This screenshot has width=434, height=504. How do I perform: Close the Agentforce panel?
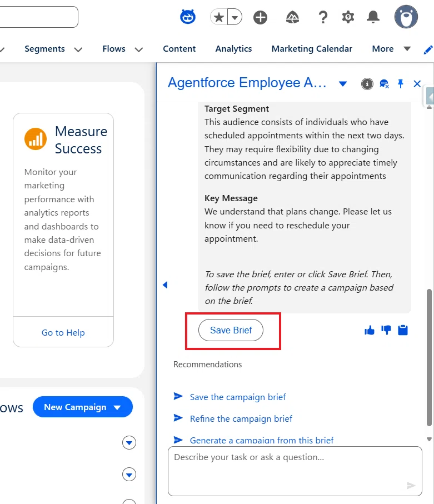417,84
